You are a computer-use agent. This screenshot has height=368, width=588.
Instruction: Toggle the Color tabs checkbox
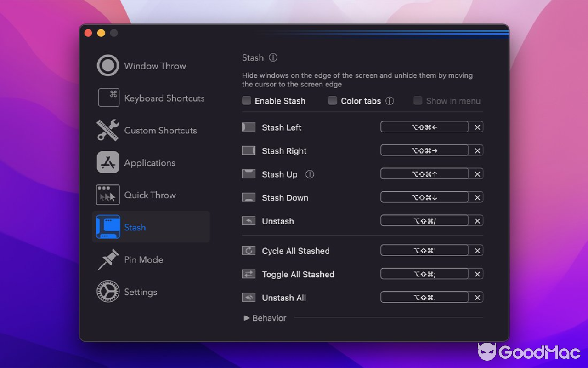(332, 100)
